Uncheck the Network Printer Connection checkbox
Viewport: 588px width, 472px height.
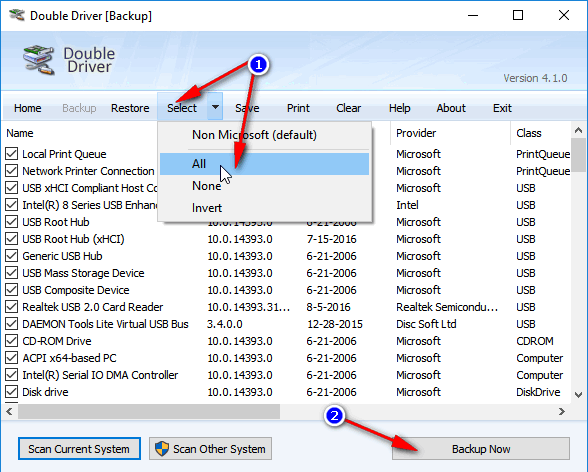[11, 171]
